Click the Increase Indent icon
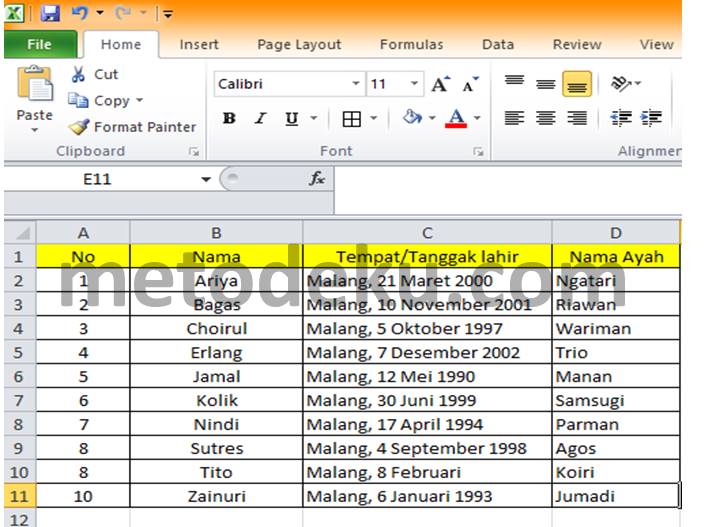Viewport: 707px width, 527px height. (651, 118)
